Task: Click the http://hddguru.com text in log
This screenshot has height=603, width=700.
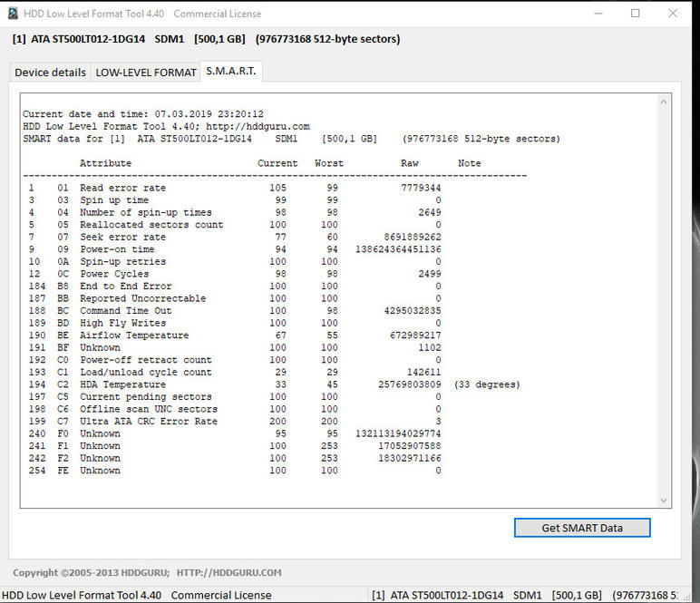Action: click(x=258, y=126)
